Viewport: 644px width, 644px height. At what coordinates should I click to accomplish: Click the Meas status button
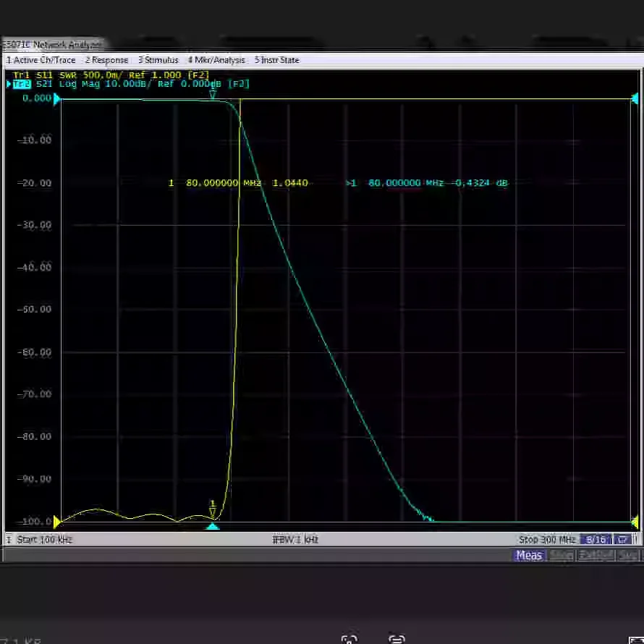[x=529, y=555]
